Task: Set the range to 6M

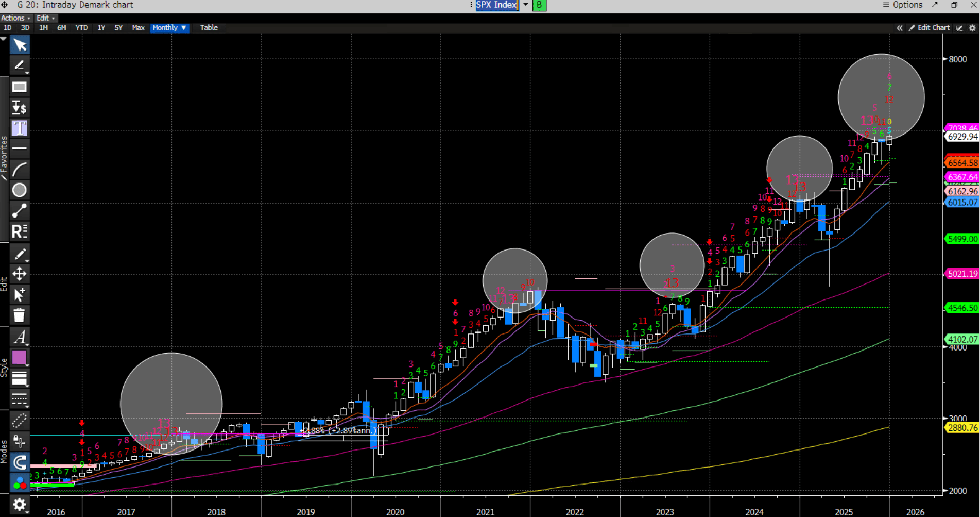Action: coord(62,28)
